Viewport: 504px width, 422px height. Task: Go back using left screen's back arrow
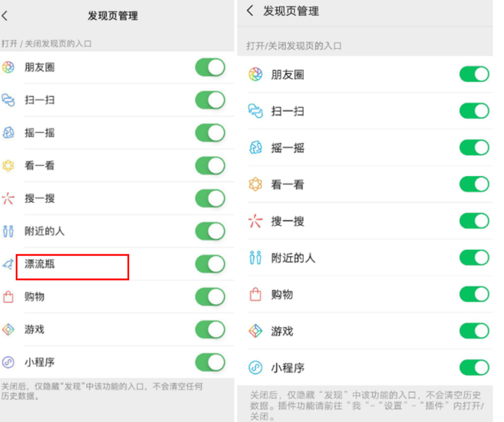click(x=5, y=16)
